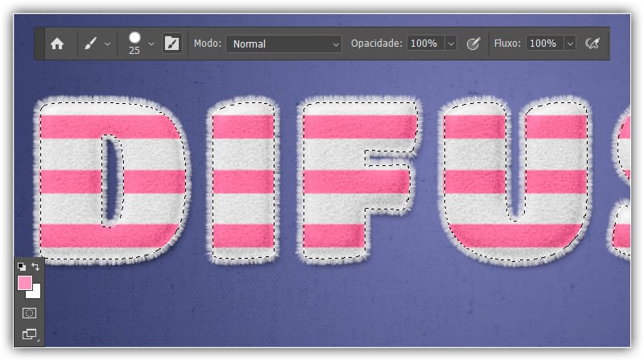The height and width of the screenshot is (361, 644).
Task: Toggle the Brush Settings panel icon
Action: (171, 44)
